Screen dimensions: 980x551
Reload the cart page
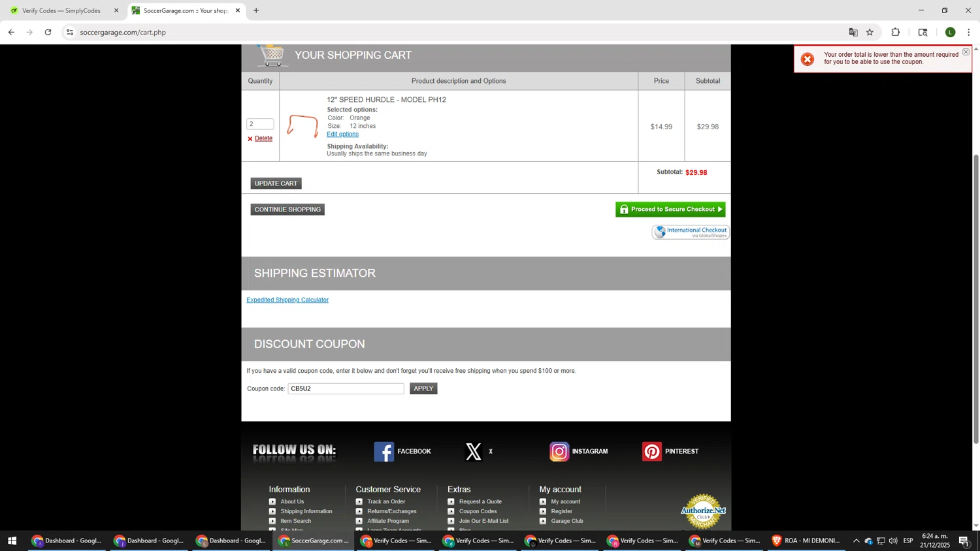(x=48, y=32)
